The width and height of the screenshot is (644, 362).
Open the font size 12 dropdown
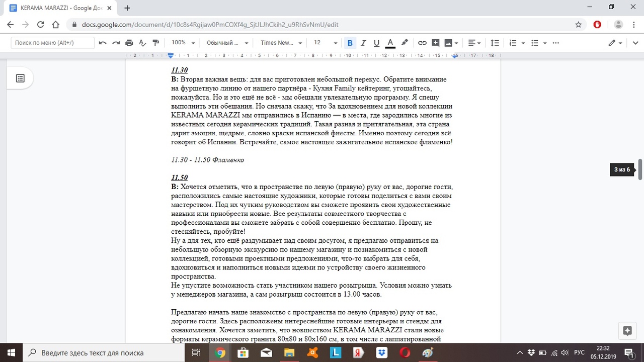326,43
